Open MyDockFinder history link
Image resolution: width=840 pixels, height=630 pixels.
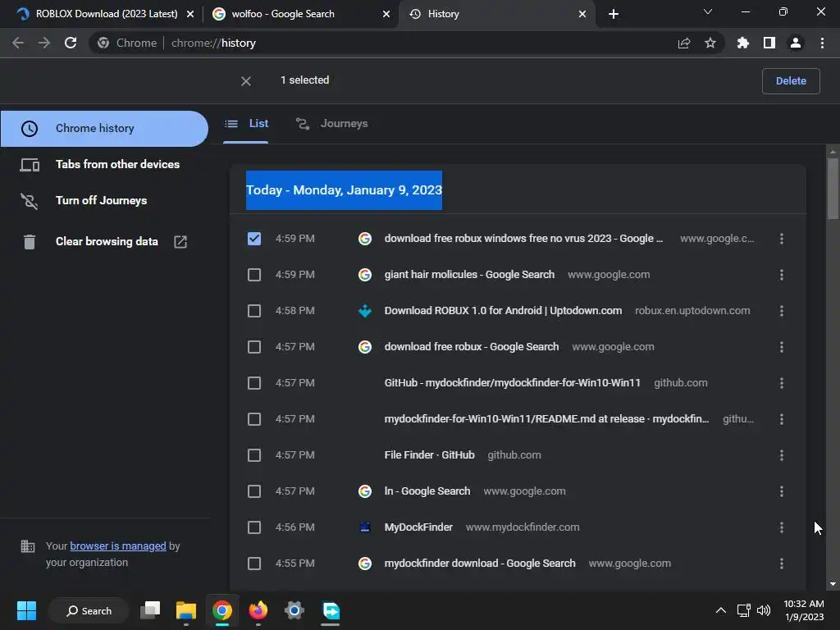coord(418,527)
